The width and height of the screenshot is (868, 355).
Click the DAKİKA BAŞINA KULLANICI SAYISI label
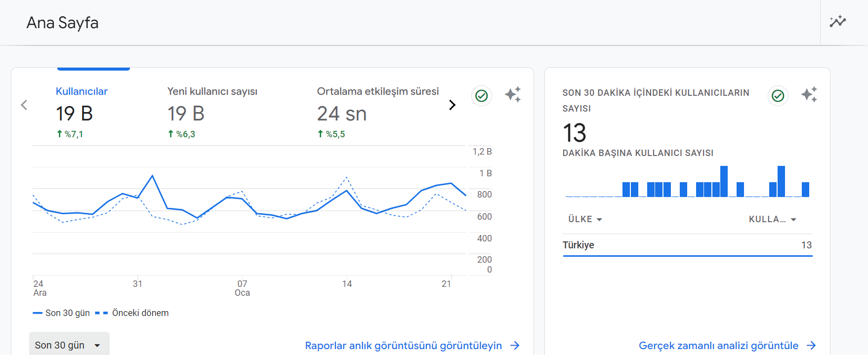(x=638, y=153)
